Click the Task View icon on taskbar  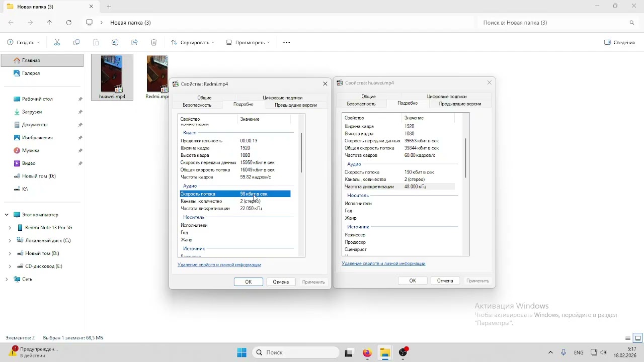tap(349, 353)
